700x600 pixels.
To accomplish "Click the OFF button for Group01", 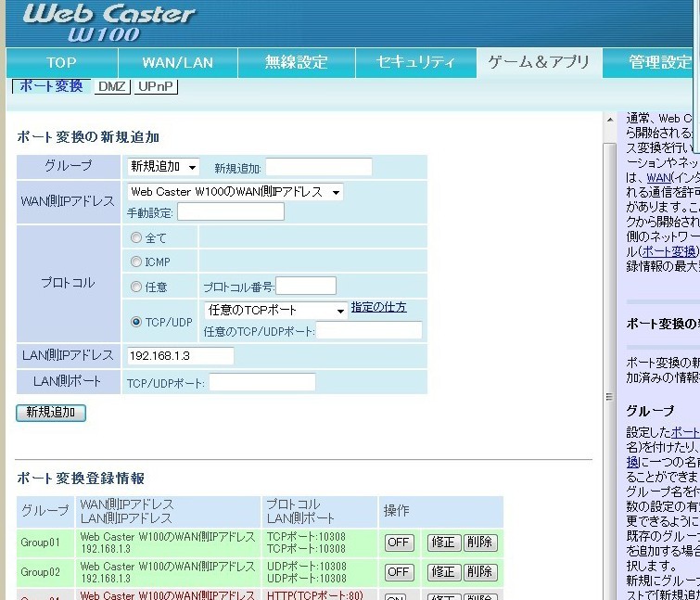I will tap(399, 543).
